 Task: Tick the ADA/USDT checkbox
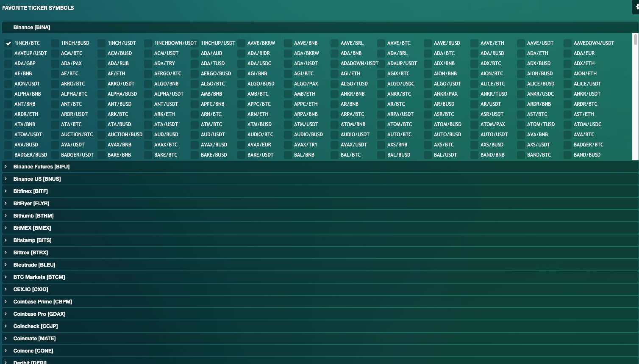pyautogui.click(x=288, y=63)
